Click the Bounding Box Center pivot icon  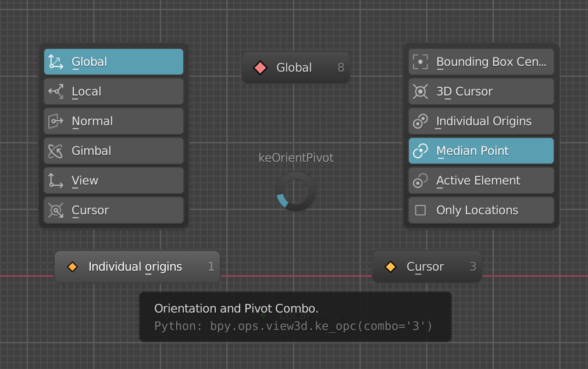pyautogui.click(x=420, y=62)
